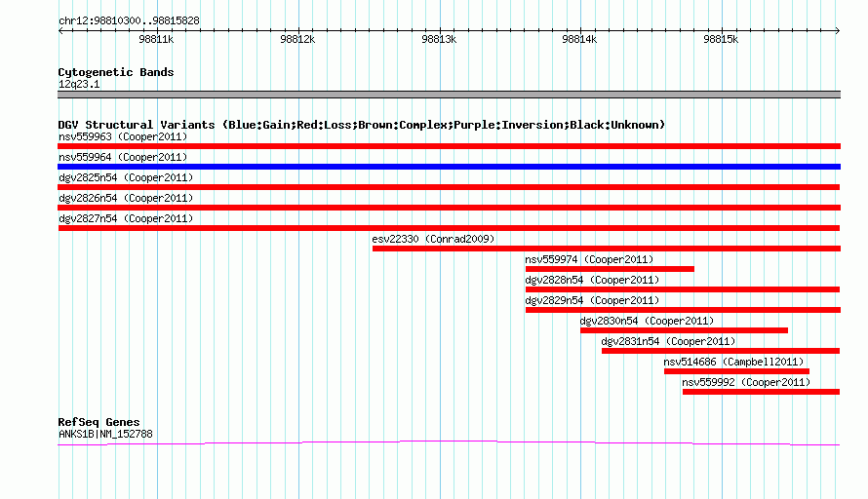
Task: Click the 98815k ruler tick label
Action: pyautogui.click(x=720, y=39)
